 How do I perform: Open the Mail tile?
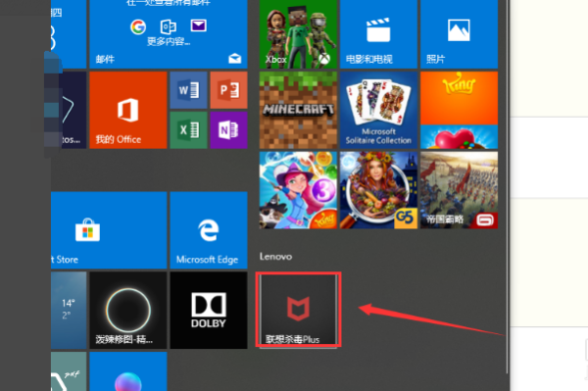click(169, 34)
